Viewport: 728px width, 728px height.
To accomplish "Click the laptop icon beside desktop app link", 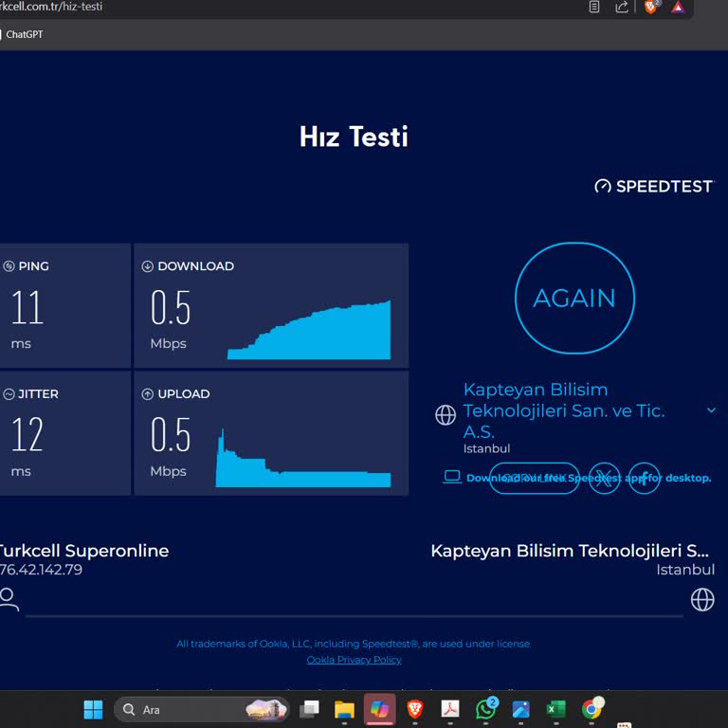I will [452, 477].
